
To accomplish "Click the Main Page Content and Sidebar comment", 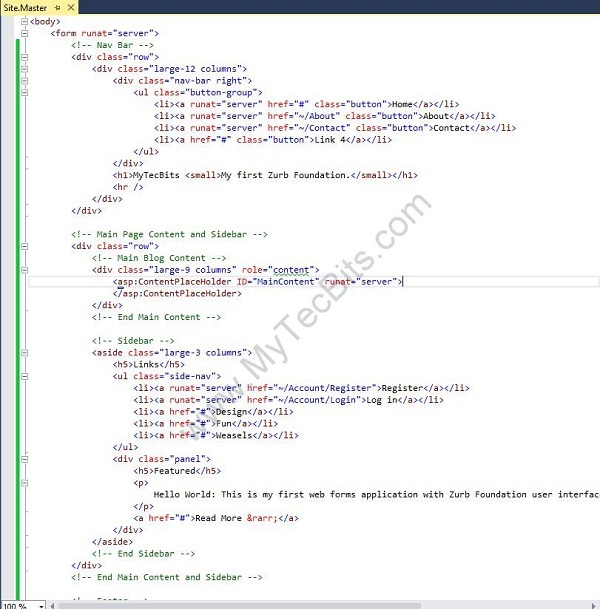I will click(169, 234).
